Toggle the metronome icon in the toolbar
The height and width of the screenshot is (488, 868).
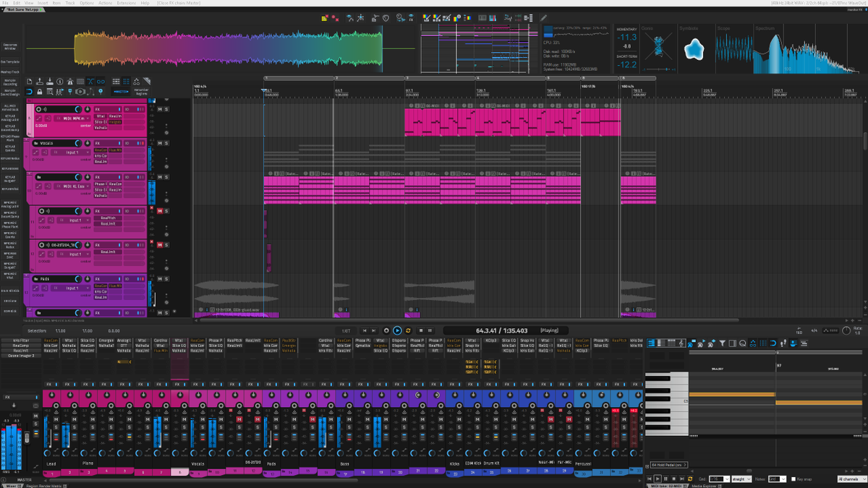click(x=70, y=81)
